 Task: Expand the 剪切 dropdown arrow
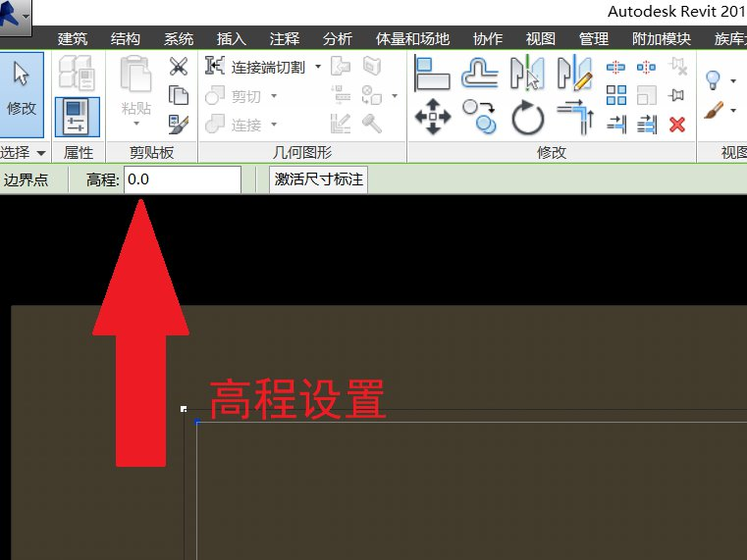(x=274, y=96)
